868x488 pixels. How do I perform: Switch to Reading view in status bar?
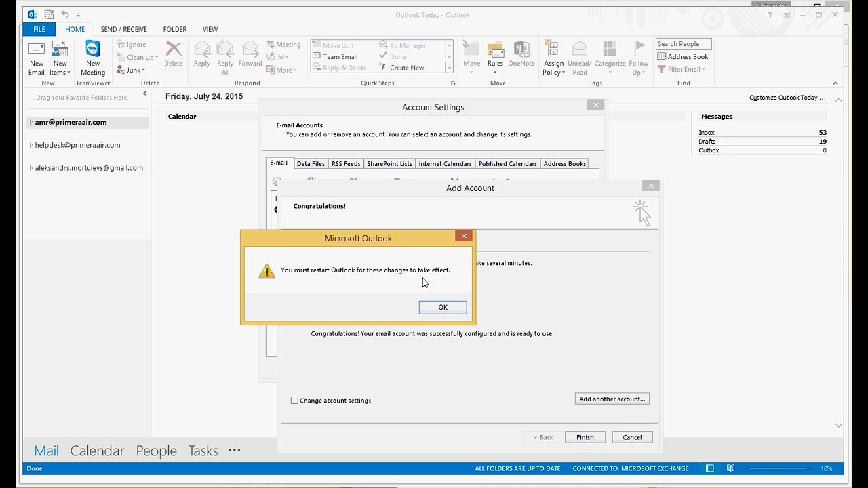tap(730, 468)
